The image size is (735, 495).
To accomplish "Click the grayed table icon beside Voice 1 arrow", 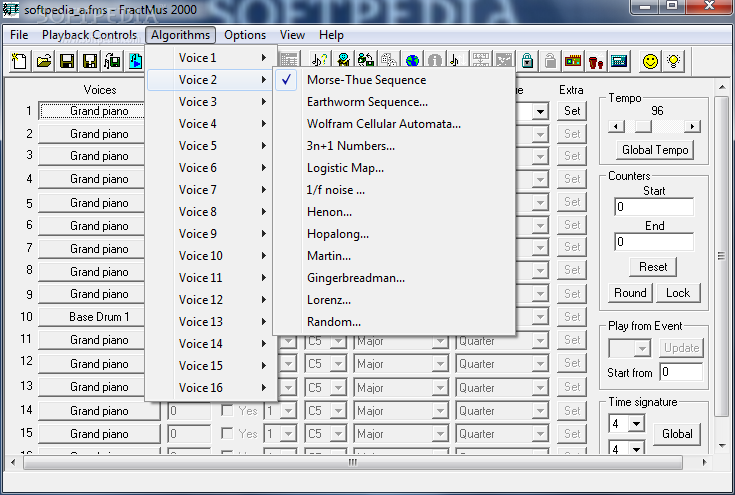I will (289, 60).
